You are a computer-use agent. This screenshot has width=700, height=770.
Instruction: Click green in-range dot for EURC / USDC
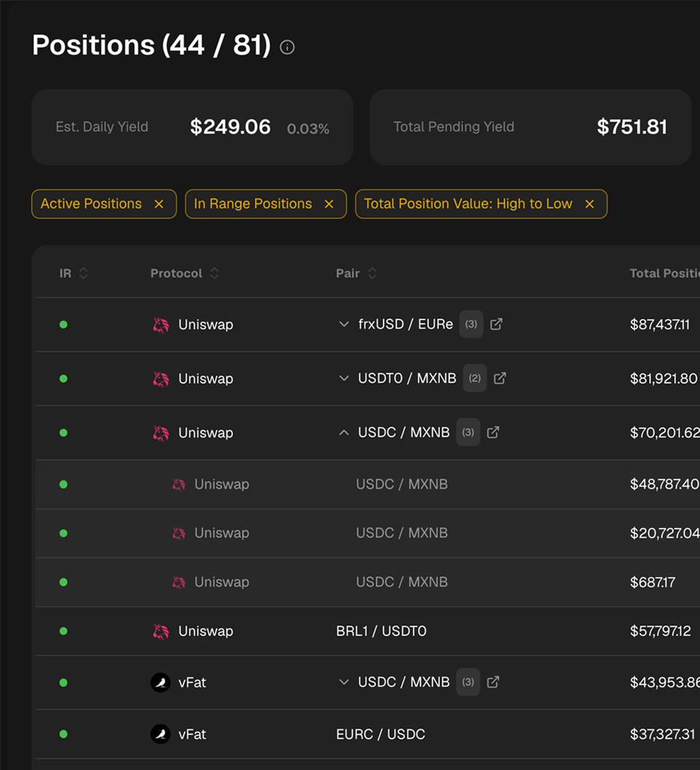pyautogui.click(x=63, y=734)
